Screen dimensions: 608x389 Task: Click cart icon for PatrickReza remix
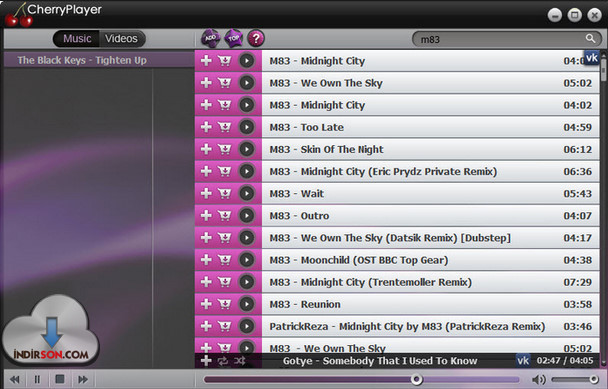[225, 326]
